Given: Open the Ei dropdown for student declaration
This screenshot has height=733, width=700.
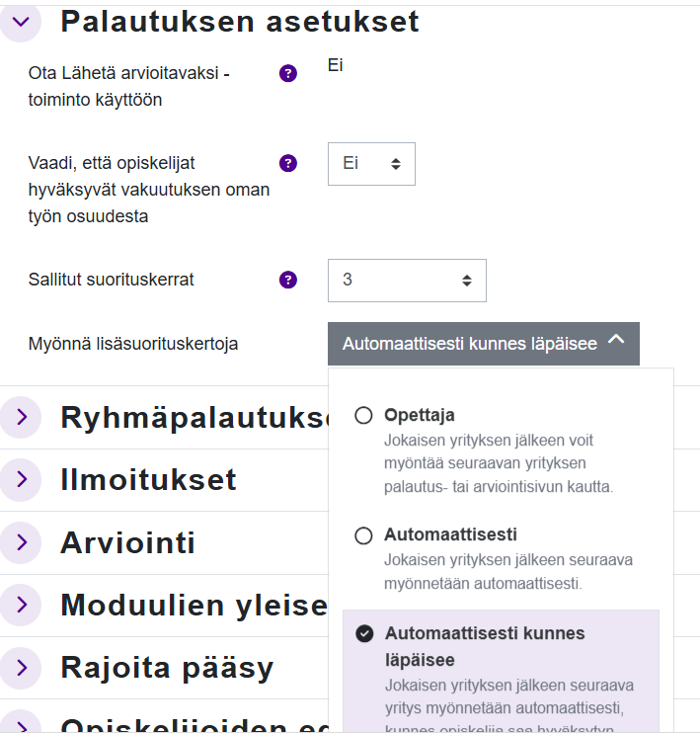Looking at the screenshot, I should coord(371,164).
